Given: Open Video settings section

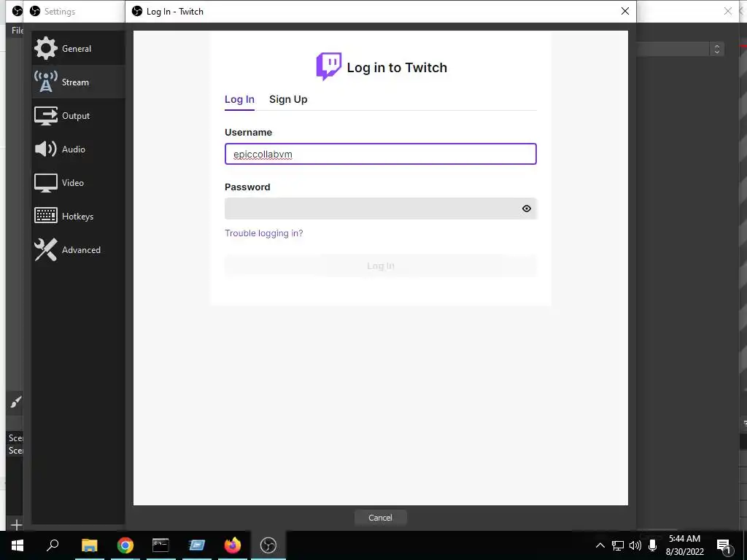Looking at the screenshot, I should [x=78, y=183].
